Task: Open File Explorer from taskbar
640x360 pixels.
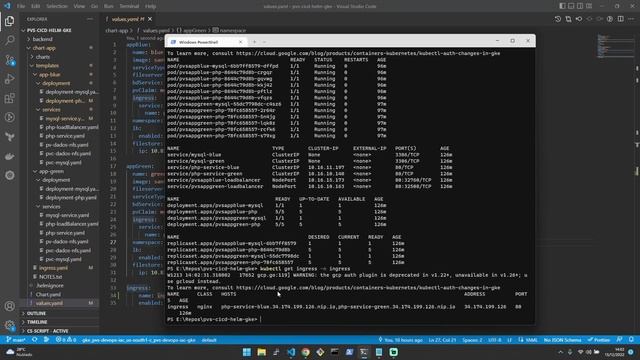Action: pyautogui.click(x=262, y=352)
